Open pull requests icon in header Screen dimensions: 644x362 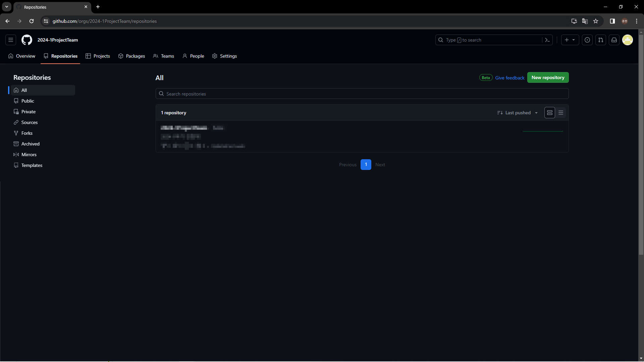[x=601, y=40]
